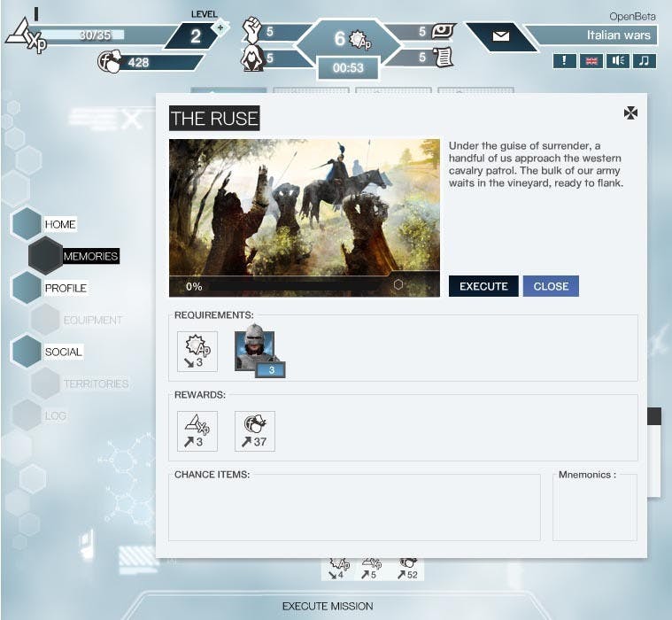Toggle music with note icon
This screenshot has height=620, width=672.
coord(645,61)
